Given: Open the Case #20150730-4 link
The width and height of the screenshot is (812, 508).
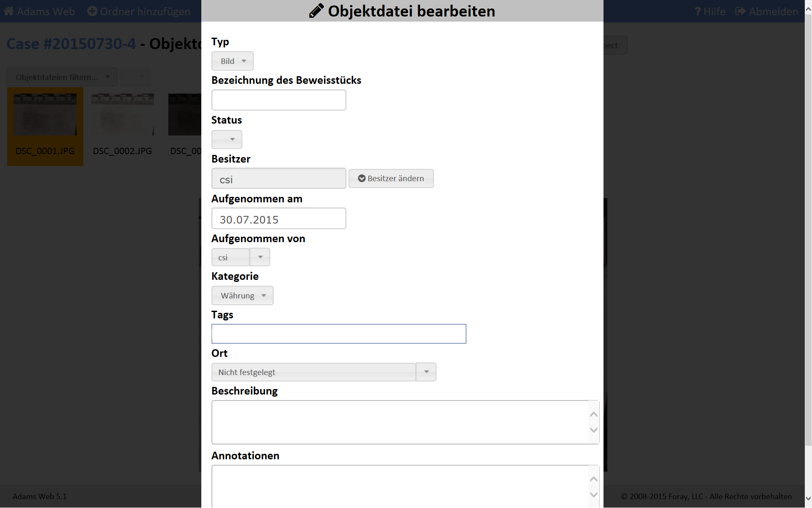Looking at the screenshot, I should point(71,44).
